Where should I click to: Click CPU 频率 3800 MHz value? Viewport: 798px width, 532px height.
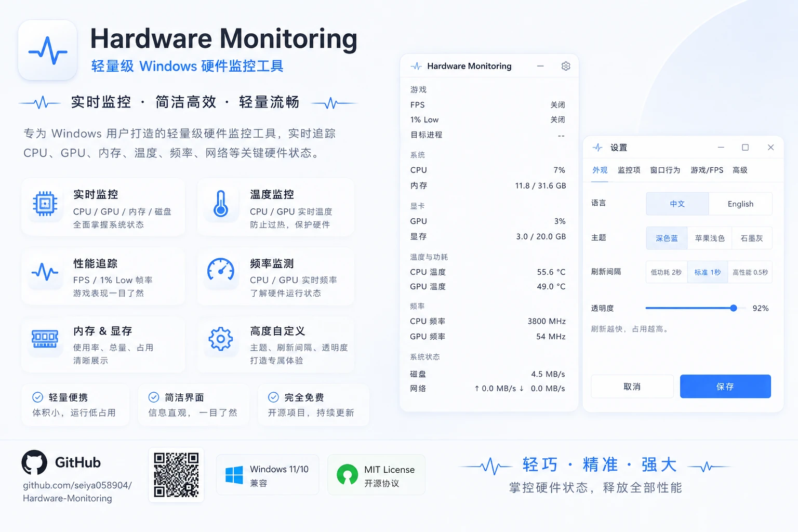(547, 321)
